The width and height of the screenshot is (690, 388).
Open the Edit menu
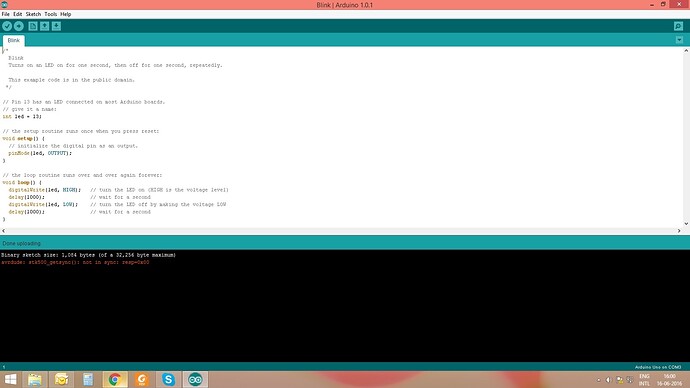18,14
